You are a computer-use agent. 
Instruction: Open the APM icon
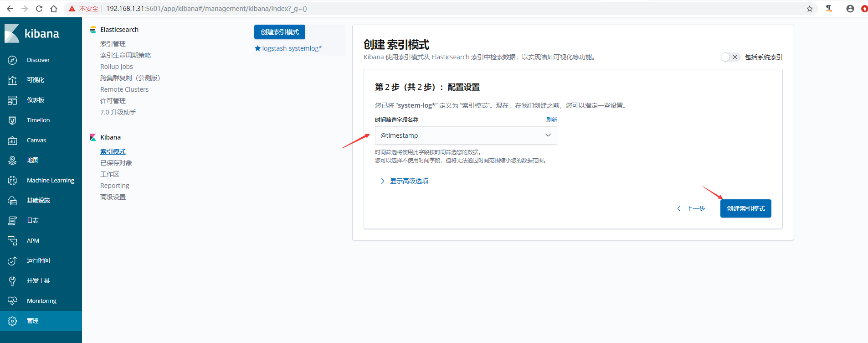[12, 241]
